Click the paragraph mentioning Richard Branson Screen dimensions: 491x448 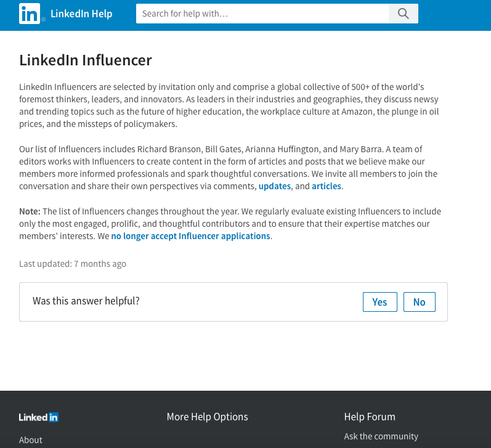229,168
